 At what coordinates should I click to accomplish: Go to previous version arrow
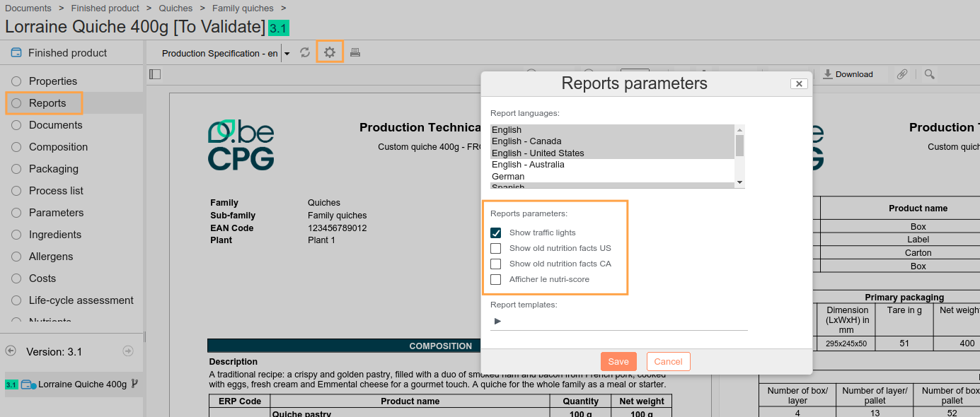click(x=11, y=351)
